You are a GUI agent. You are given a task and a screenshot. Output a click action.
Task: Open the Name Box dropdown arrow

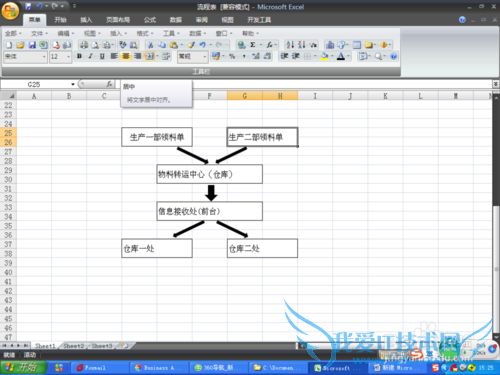tap(73, 84)
